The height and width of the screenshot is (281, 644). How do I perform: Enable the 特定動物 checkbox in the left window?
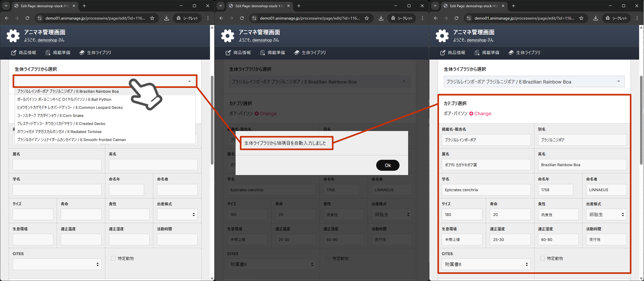click(x=113, y=258)
